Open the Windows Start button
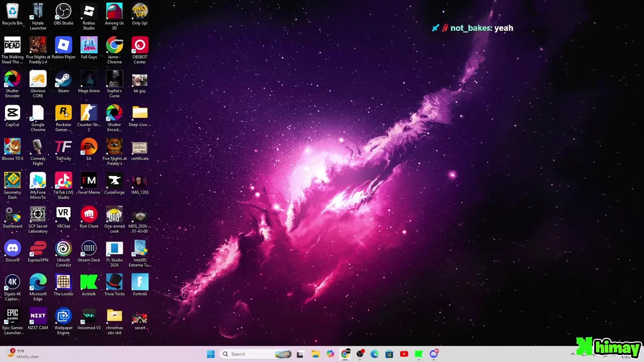644x362 pixels. [211, 354]
